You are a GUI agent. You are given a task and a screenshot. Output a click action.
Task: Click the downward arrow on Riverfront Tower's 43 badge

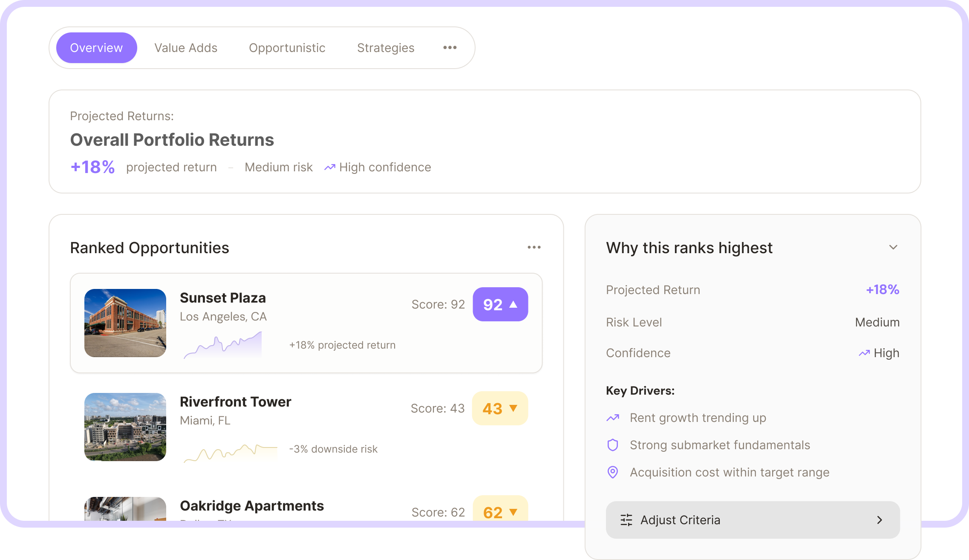coord(513,408)
